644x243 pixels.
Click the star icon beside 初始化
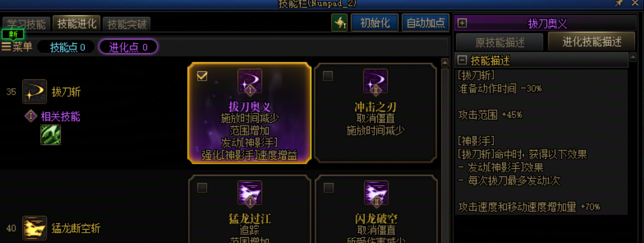[x=339, y=23]
